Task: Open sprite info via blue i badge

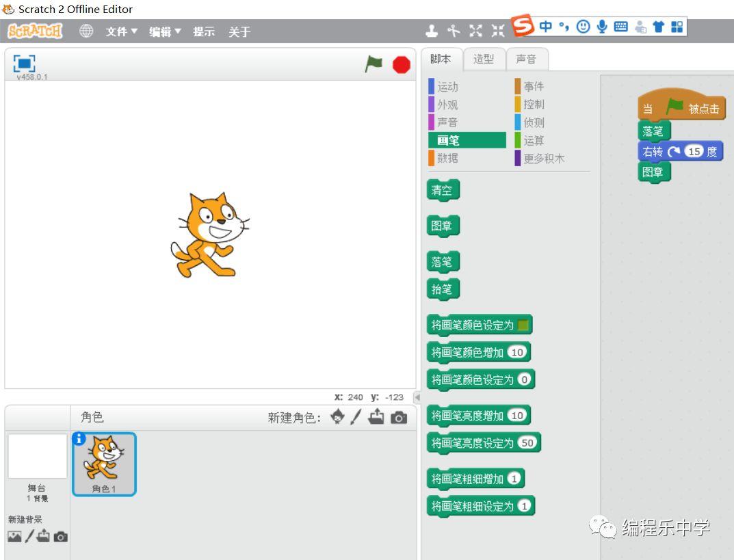Action: (79, 439)
